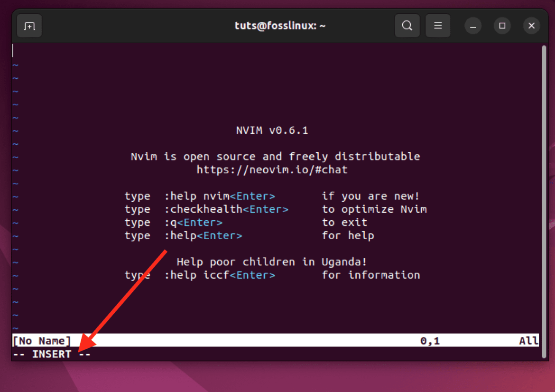This screenshot has width=555, height=392.
Task: Click the new tab icon in the titlebar
Action: tap(29, 26)
